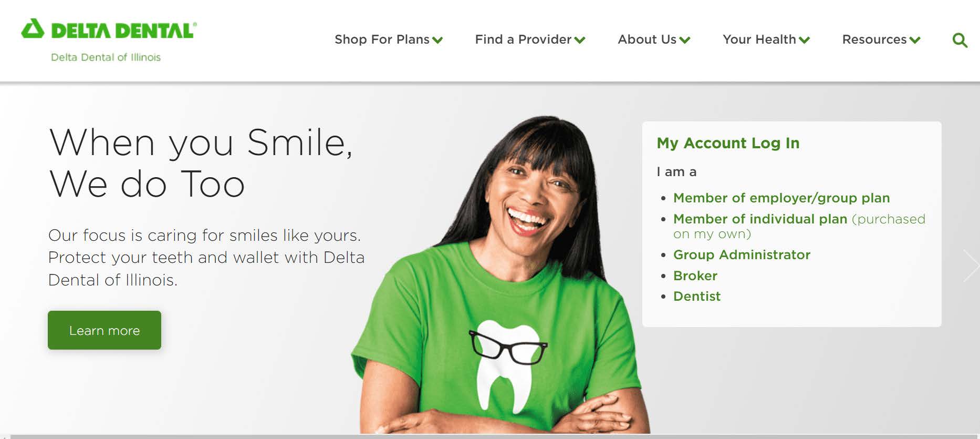The image size is (980, 439).
Task: Open the Your Health menu
Action: pyautogui.click(x=759, y=39)
